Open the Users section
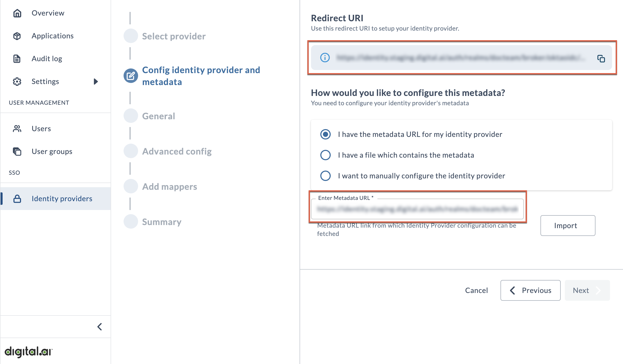623x364 pixels. point(56,129)
